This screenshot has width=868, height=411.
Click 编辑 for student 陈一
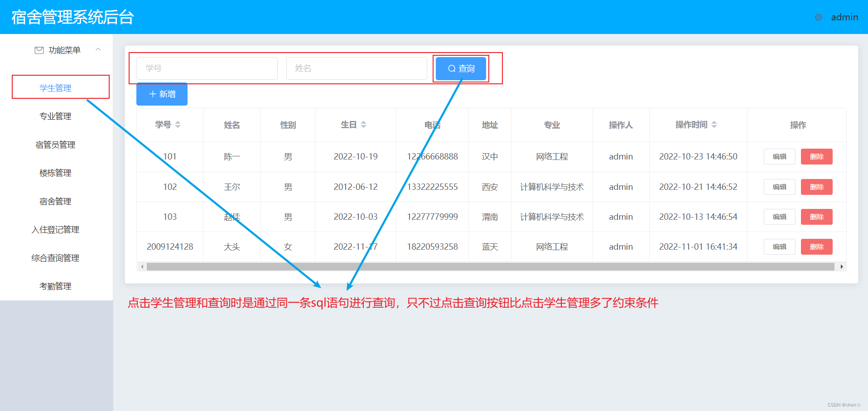(x=779, y=156)
